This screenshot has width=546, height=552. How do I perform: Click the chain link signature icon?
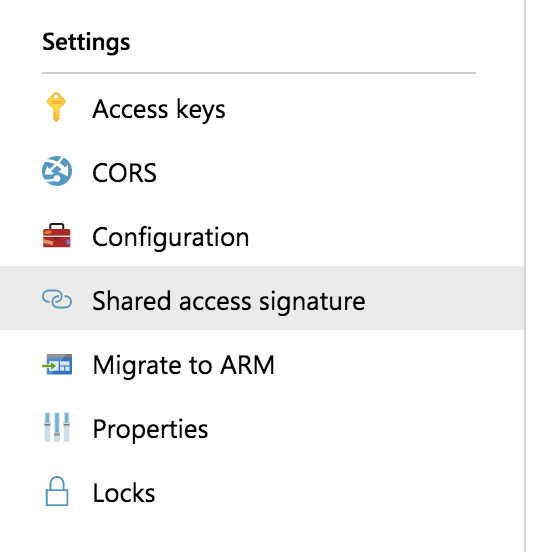tap(57, 299)
